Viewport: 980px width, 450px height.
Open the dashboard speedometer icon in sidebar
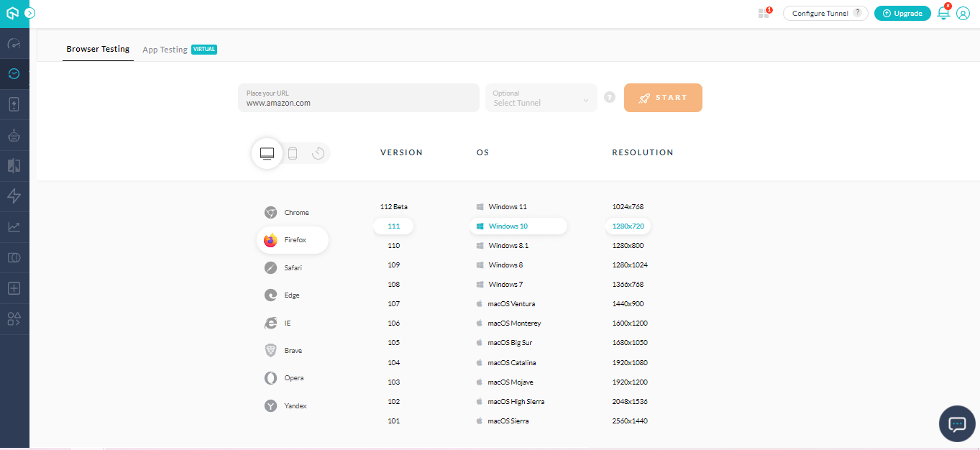click(14, 44)
